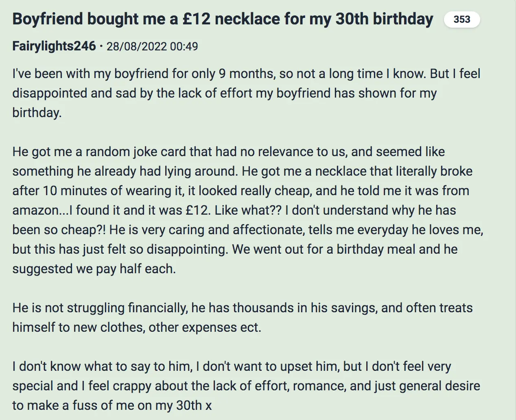Click the line "suggested we pay half each."
This screenshot has height=420, width=516.
pyautogui.click(x=94, y=269)
